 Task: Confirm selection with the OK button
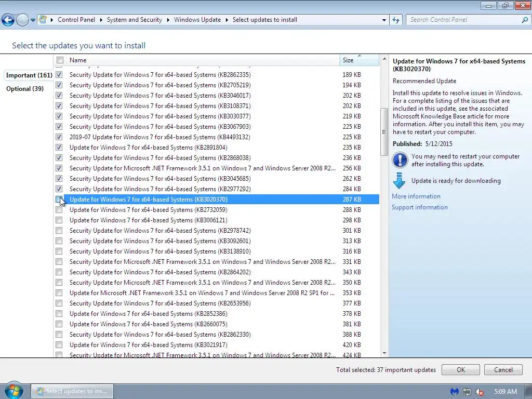pyautogui.click(x=460, y=370)
